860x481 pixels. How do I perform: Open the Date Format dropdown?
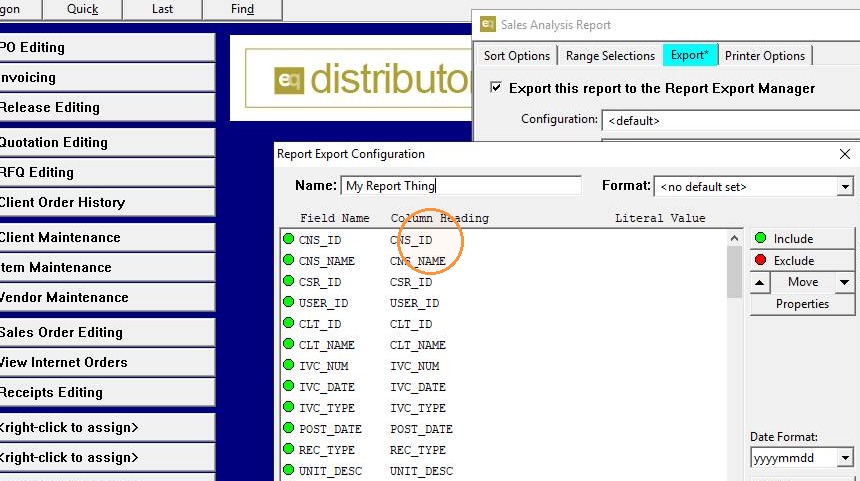(x=845, y=457)
